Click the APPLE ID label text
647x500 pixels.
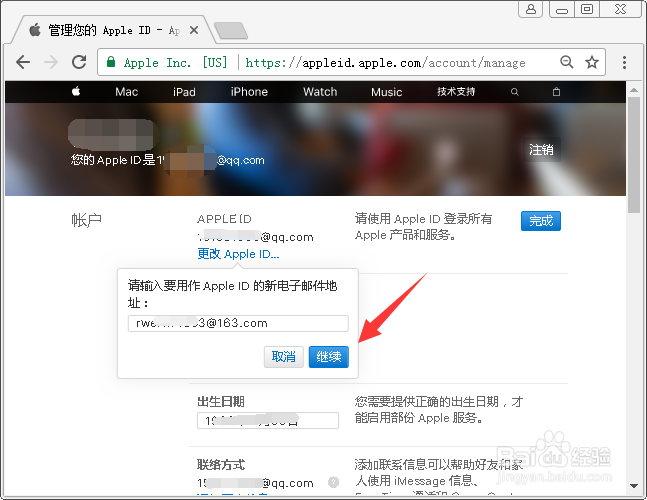point(224,219)
